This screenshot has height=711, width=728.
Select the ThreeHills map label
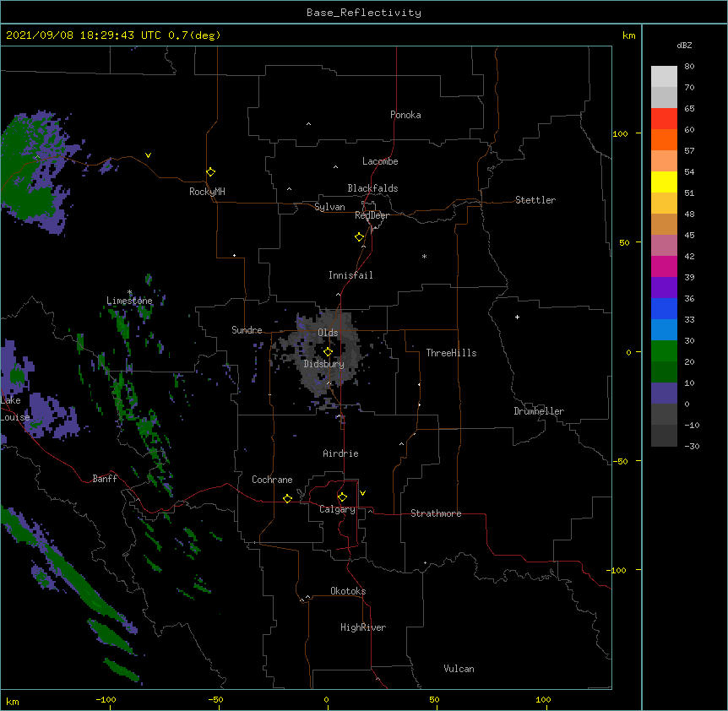(x=451, y=353)
